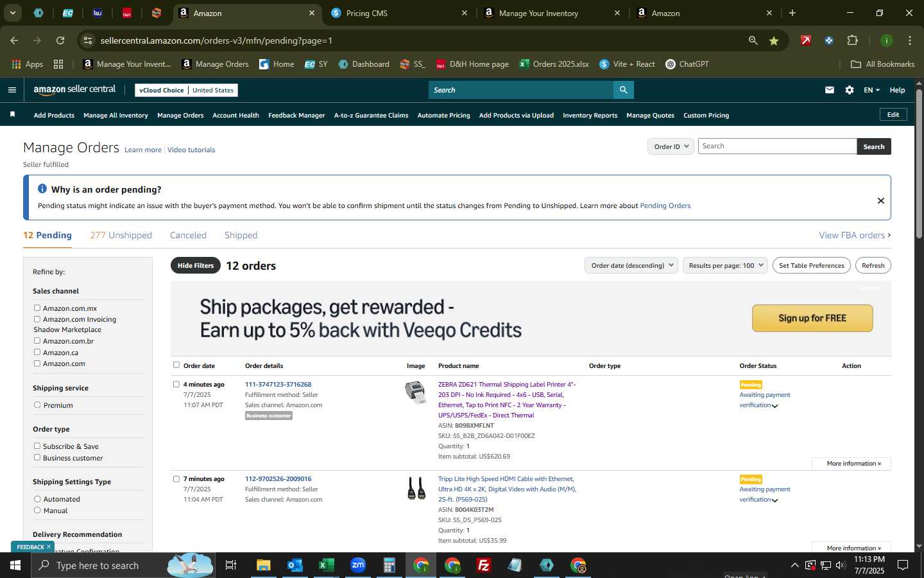Select order 111-3747123-3716268 checkbox

pos(176,384)
